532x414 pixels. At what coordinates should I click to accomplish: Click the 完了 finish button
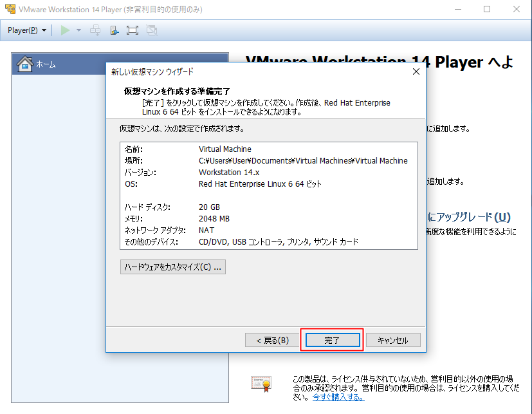tap(333, 340)
